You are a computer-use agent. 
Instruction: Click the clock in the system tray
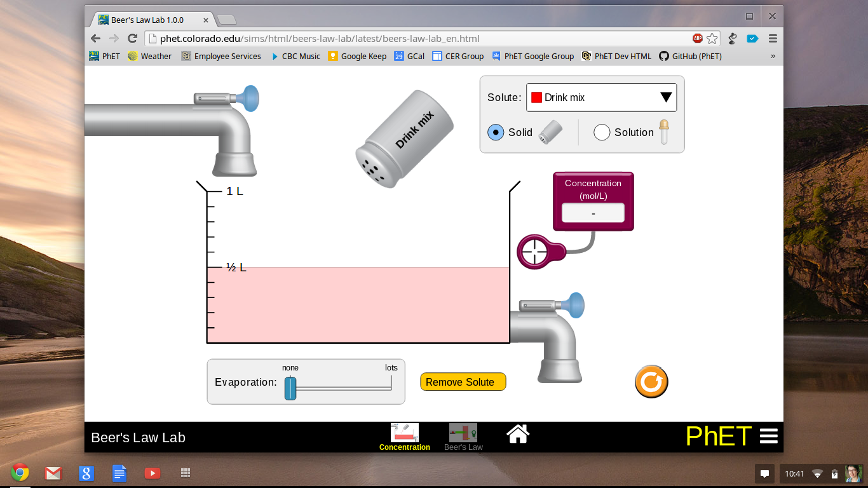coord(794,473)
